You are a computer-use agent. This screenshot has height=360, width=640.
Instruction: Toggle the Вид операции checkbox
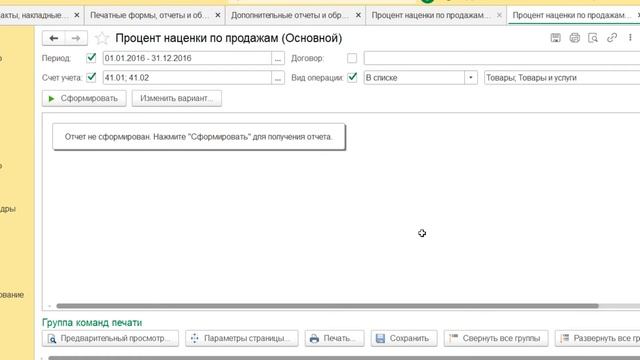click(x=352, y=77)
